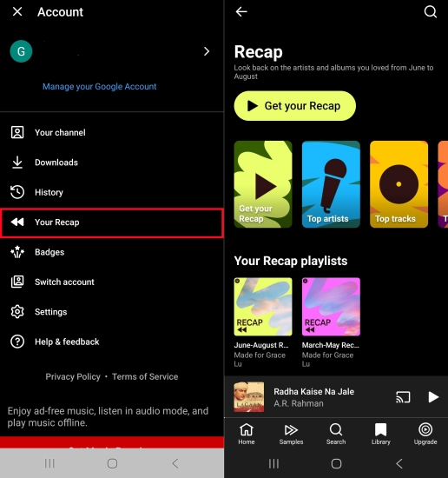Select the Downloads menu entry
The width and height of the screenshot is (448, 478).
[112, 163]
